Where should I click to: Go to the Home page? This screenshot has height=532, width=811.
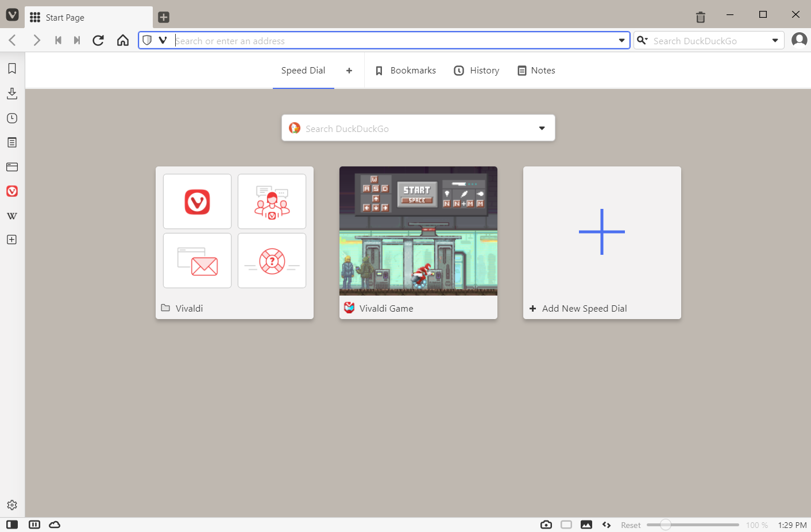[123, 40]
